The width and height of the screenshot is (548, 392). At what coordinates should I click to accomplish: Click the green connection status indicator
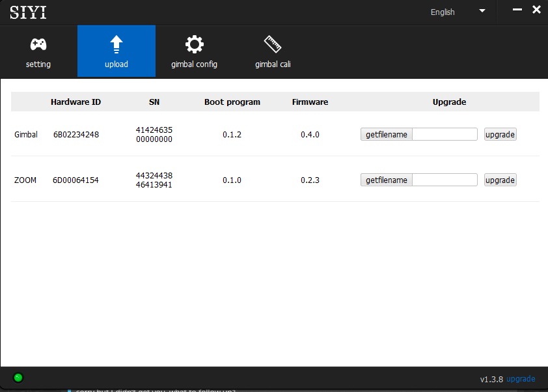point(18,378)
